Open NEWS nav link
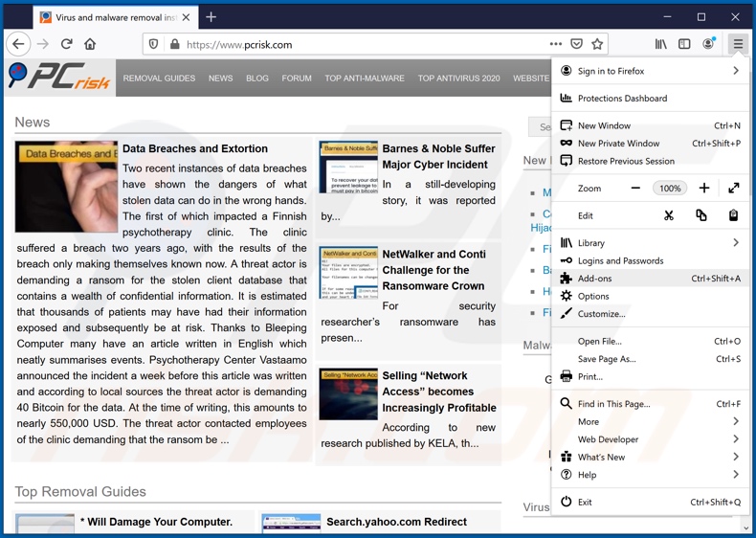The width and height of the screenshot is (756, 538). tap(220, 78)
